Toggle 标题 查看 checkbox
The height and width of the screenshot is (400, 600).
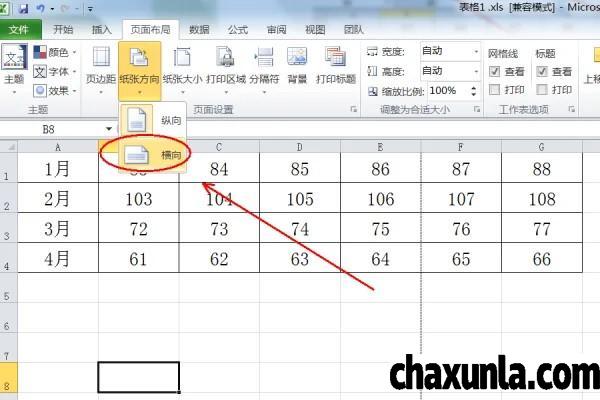(x=542, y=71)
